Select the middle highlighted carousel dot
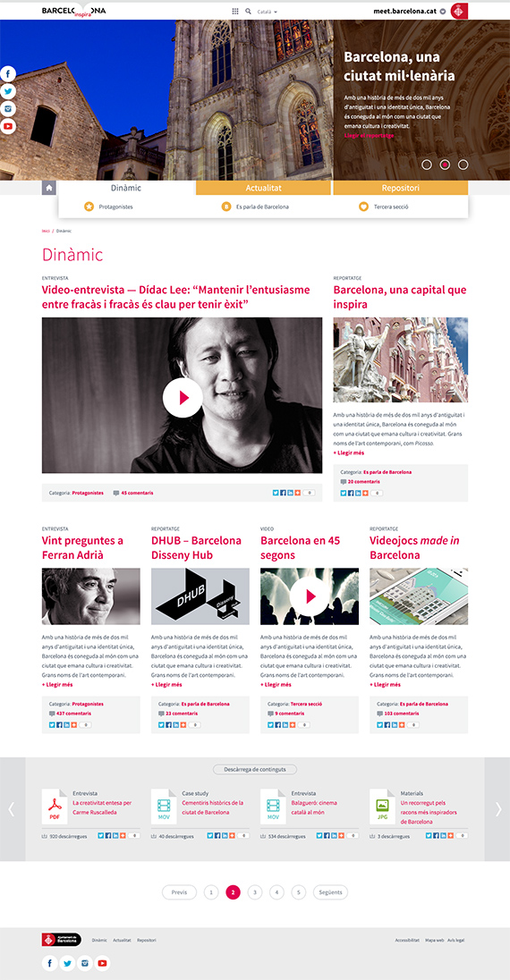510x980 pixels. coord(445,165)
